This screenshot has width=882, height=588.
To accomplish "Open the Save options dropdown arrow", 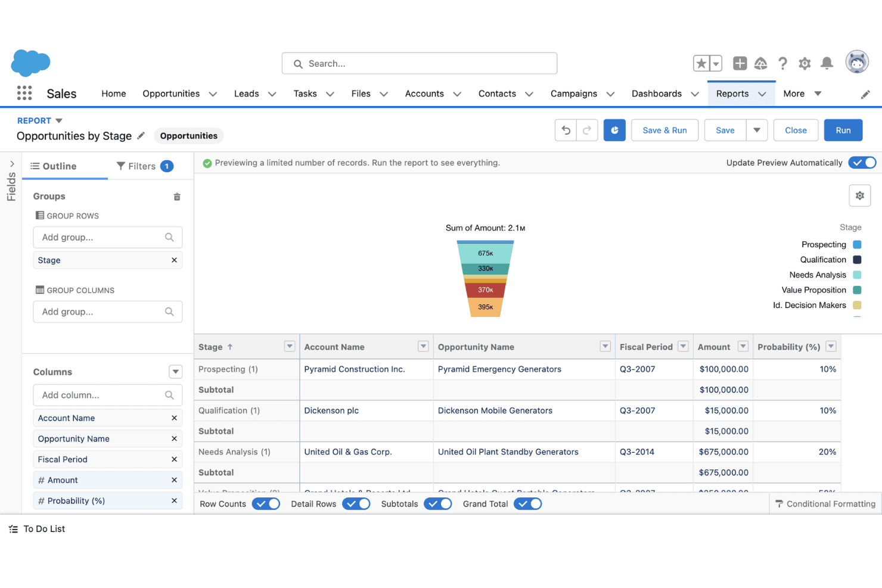I will [757, 130].
